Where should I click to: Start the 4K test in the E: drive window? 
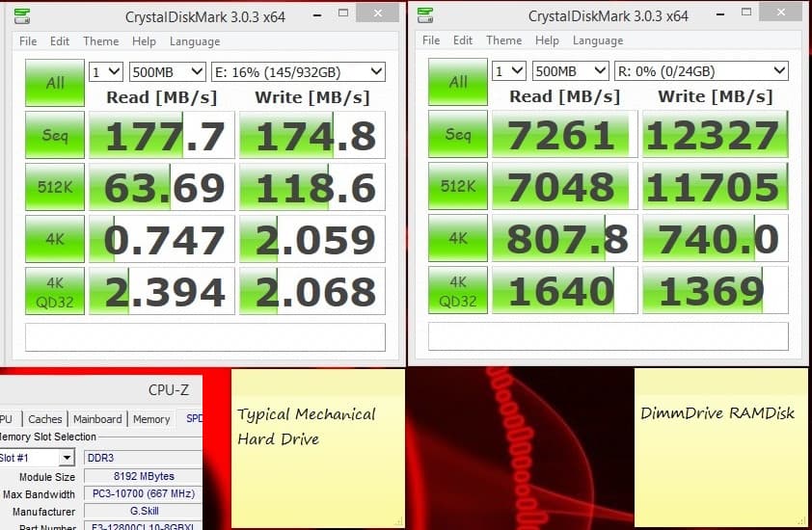tap(55, 239)
